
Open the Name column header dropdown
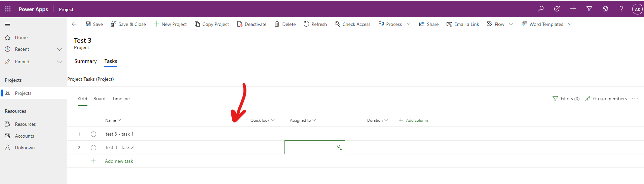(x=113, y=120)
